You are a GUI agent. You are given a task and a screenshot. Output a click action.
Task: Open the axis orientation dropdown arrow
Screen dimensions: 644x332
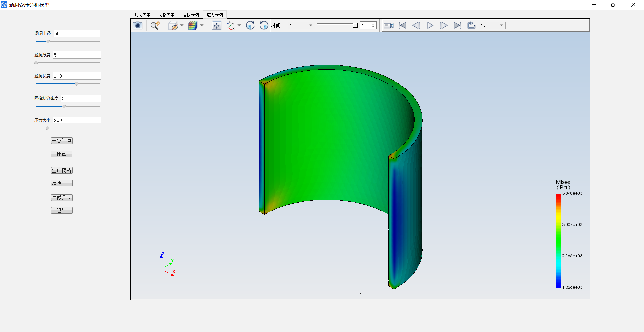point(239,25)
